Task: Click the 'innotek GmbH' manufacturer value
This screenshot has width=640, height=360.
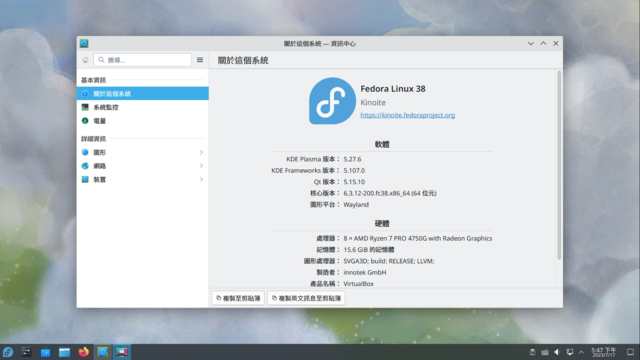Action: (365, 272)
